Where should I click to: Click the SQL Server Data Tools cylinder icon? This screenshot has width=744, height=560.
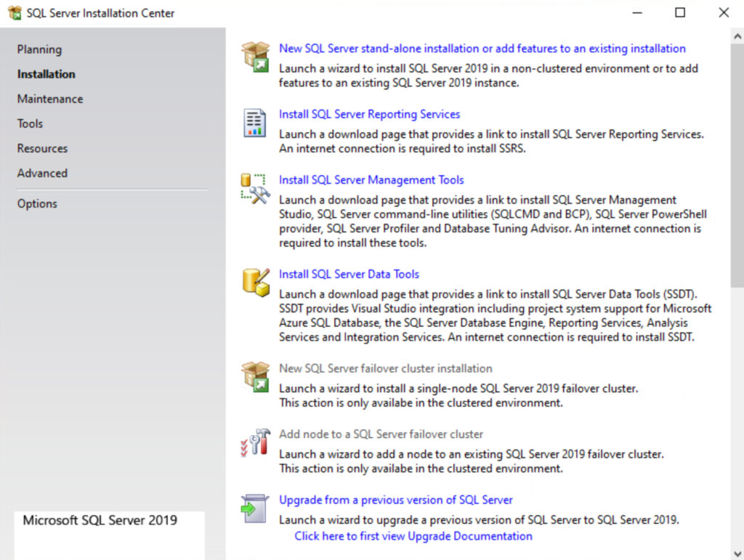[x=255, y=282]
